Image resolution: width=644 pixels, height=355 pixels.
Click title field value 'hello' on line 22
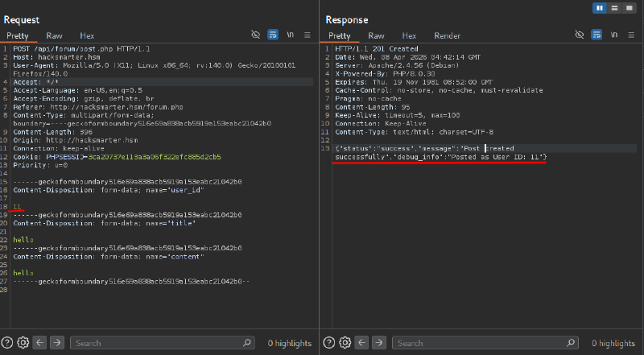point(23,240)
